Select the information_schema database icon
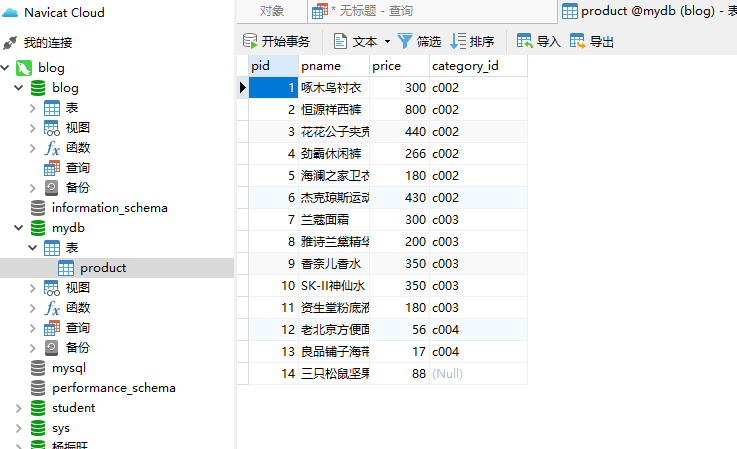Image resolution: width=737 pixels, height=449 pixels. [37, 208]
